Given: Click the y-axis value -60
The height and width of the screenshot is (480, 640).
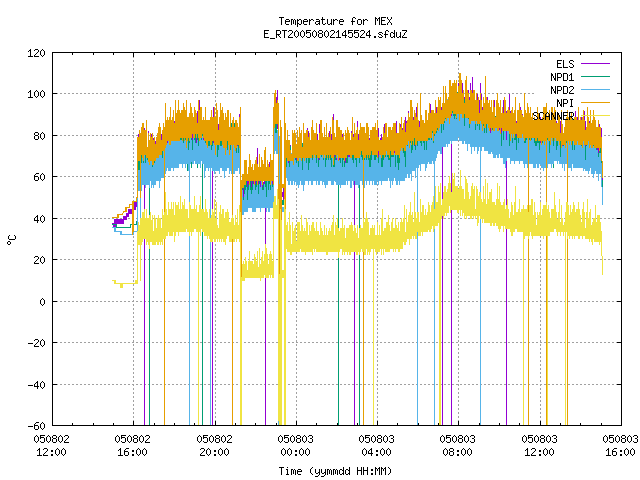Looking at the screenshot, I should (36, 426).
